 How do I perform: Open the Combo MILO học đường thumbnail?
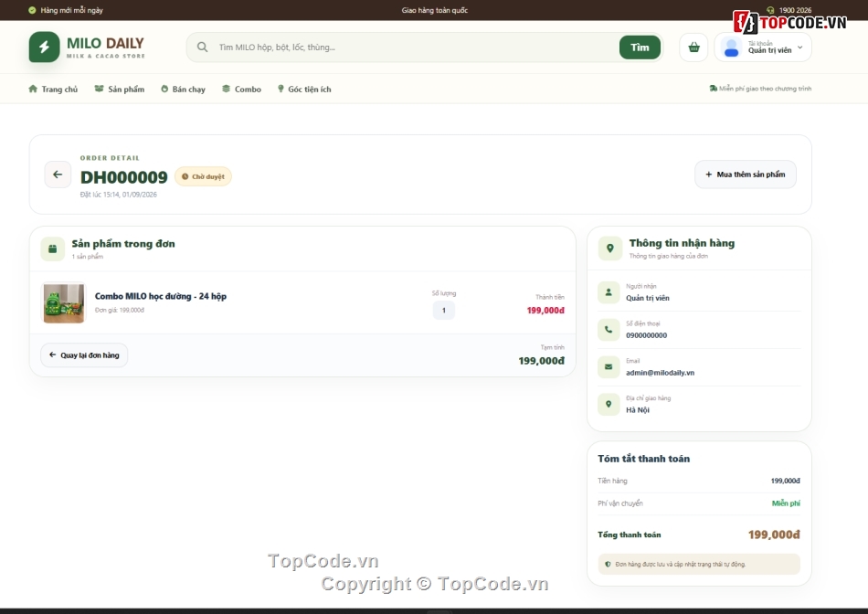coord(64,302)
